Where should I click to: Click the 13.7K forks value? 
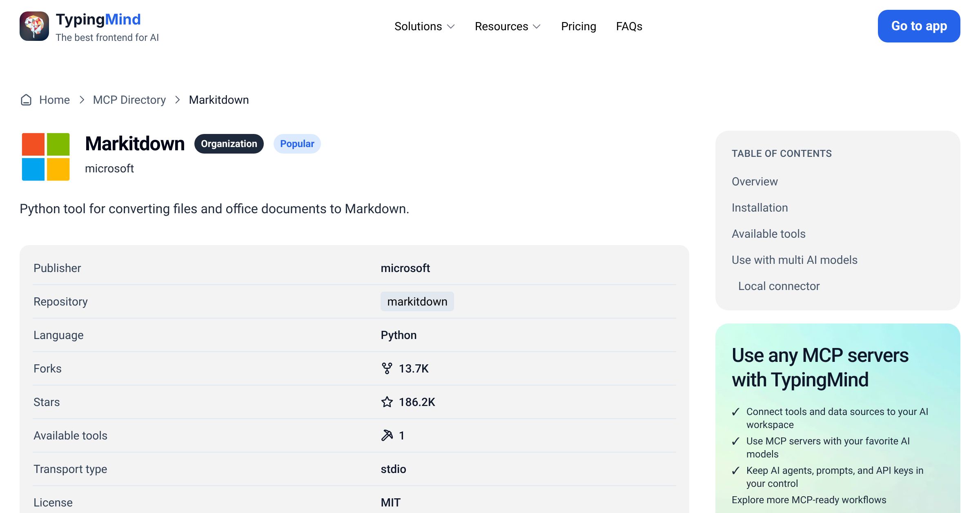click(414, 368)
